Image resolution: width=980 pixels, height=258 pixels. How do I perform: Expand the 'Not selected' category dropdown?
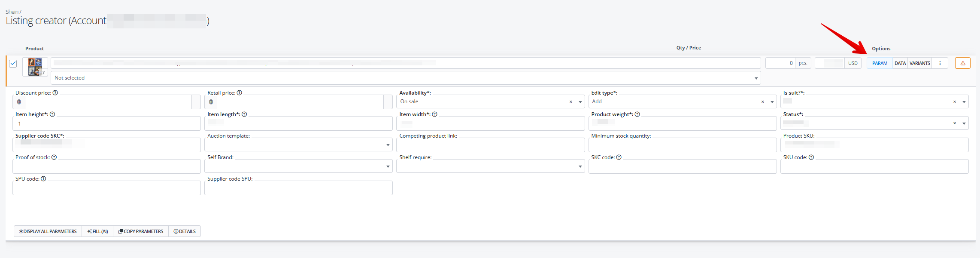pos(756,78)
